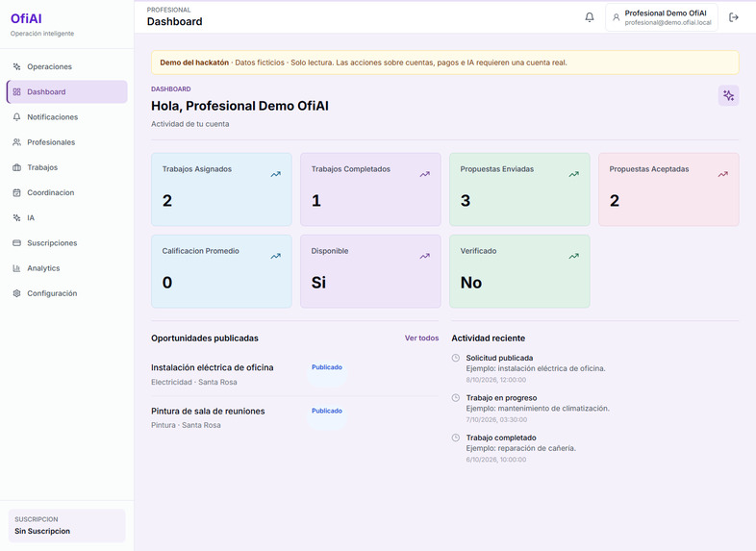Click the Calificacion Promedio card title
Image resolution: width=756 pixels, height=551 pixels.
coord(201,251)
